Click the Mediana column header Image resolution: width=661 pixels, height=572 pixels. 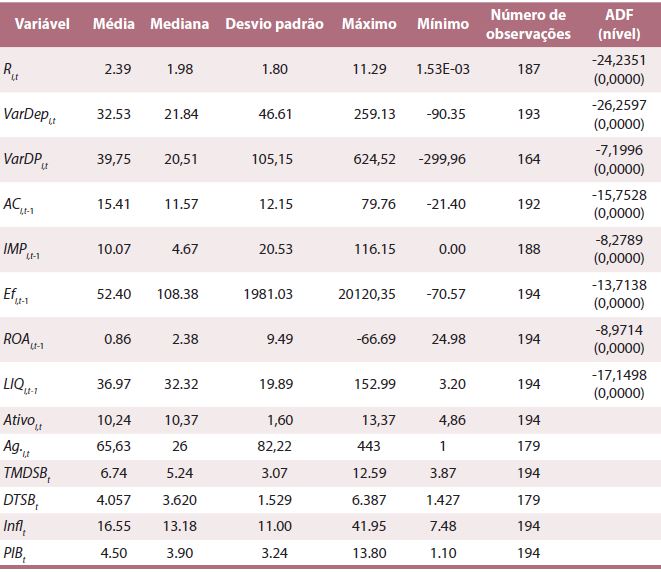click(x=179, y=24)
